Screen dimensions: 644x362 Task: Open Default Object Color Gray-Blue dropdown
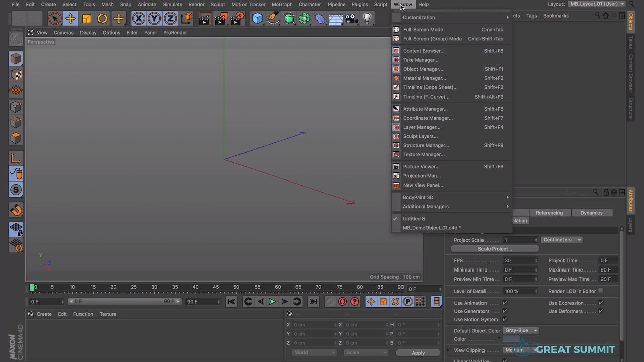coord(520,330)
